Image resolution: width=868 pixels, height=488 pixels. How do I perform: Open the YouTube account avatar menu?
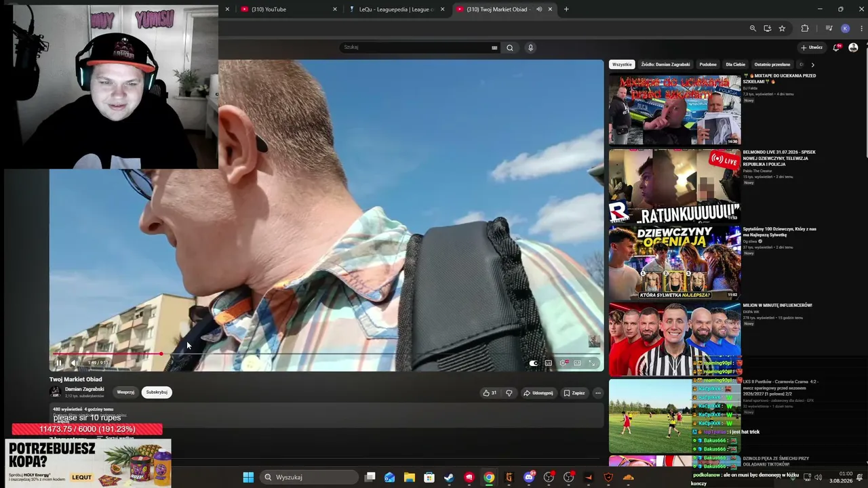(853, 47)
